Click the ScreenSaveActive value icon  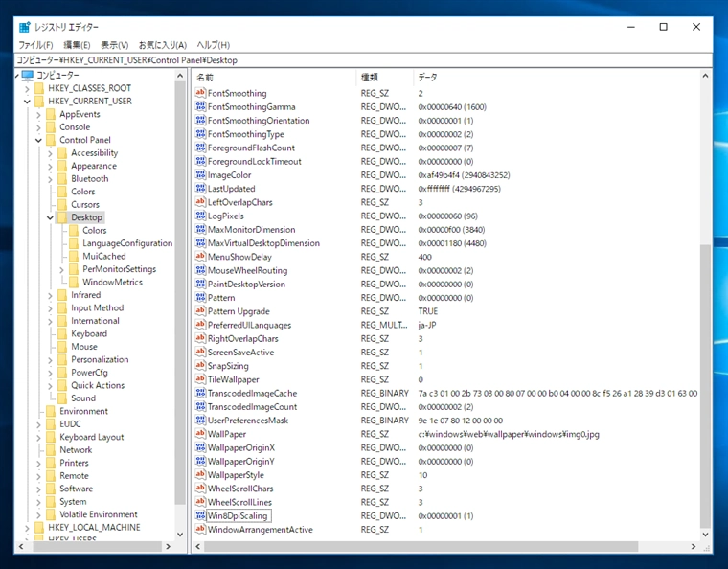(x=200, y=352)
